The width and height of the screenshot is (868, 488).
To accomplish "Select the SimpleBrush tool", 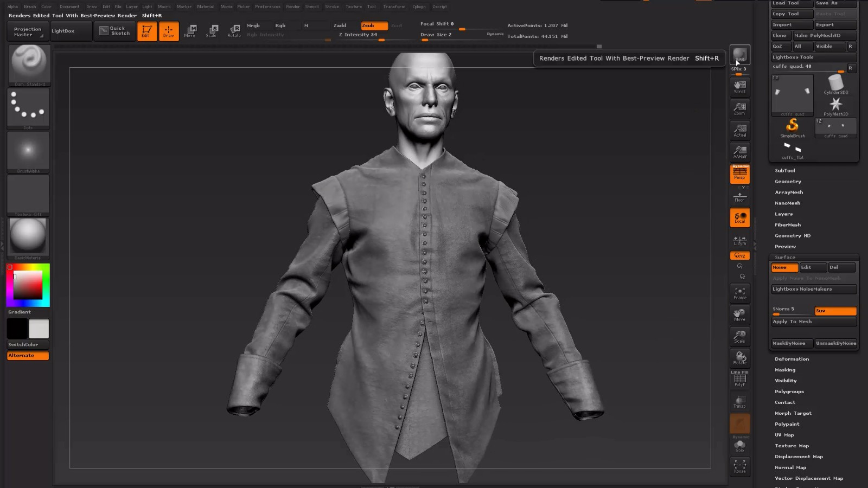I will (792, 128).
